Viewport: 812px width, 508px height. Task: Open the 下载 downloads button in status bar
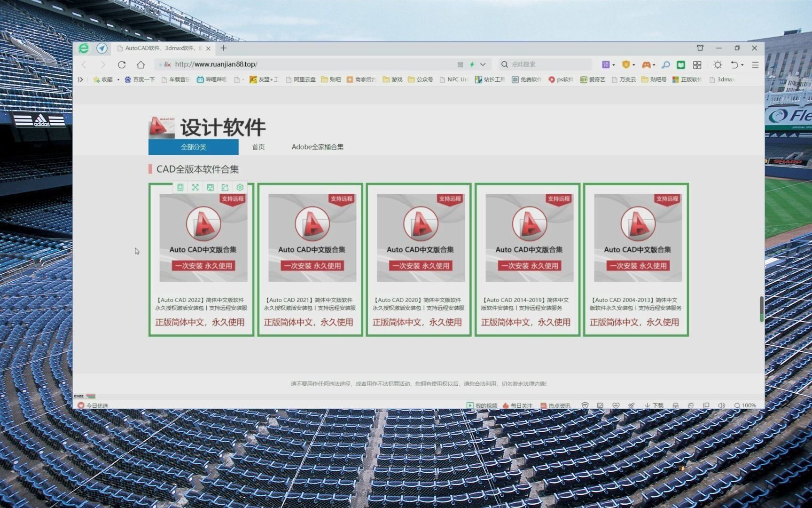coord(654,405)
